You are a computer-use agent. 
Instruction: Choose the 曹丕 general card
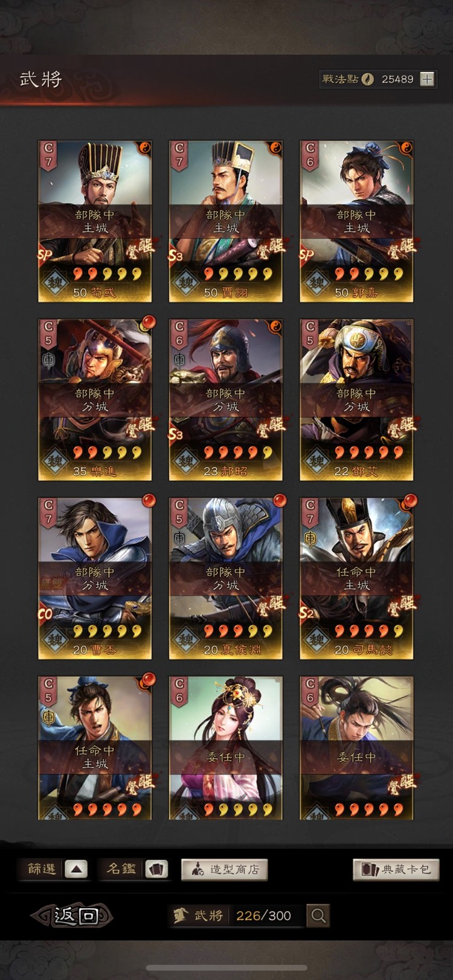click(95, 578)
